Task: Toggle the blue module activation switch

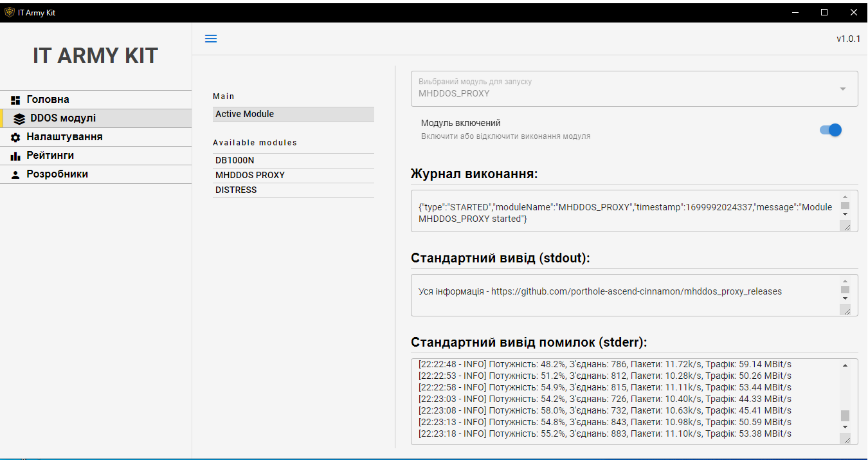Action: pyautogui.click(x=831, y=130)
